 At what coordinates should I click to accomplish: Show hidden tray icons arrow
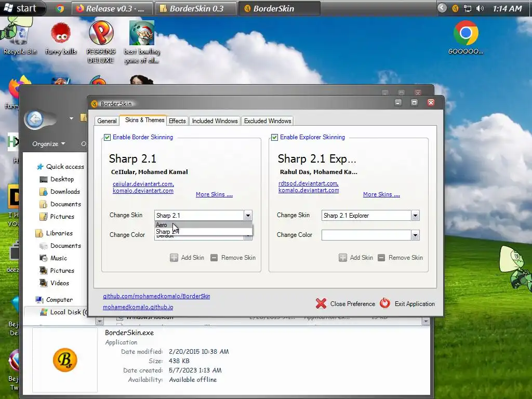click(442, 8)
